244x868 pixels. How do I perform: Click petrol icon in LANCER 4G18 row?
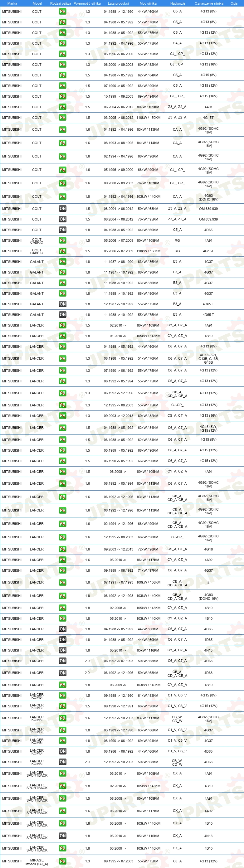62,549
